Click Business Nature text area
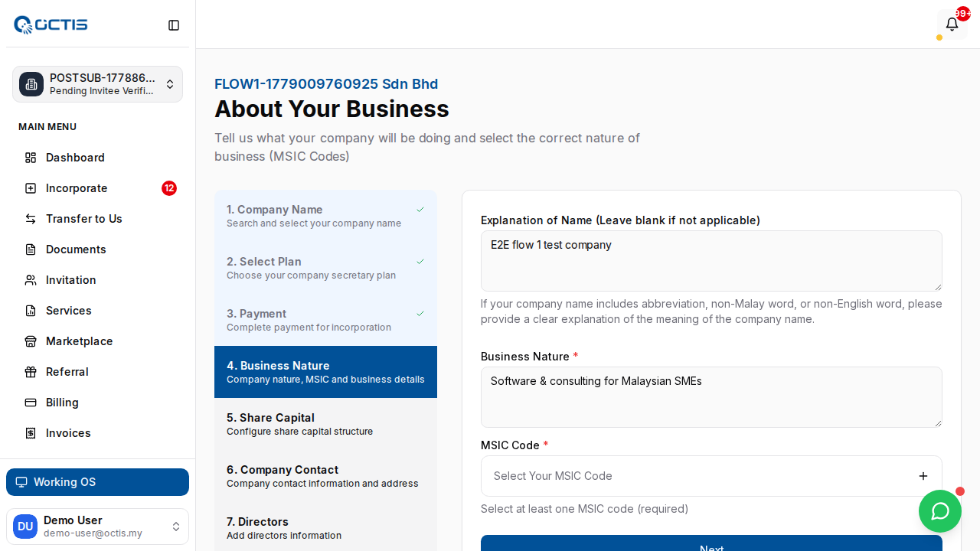Viewport: 980px width, 551px height. tap(711, 397)
